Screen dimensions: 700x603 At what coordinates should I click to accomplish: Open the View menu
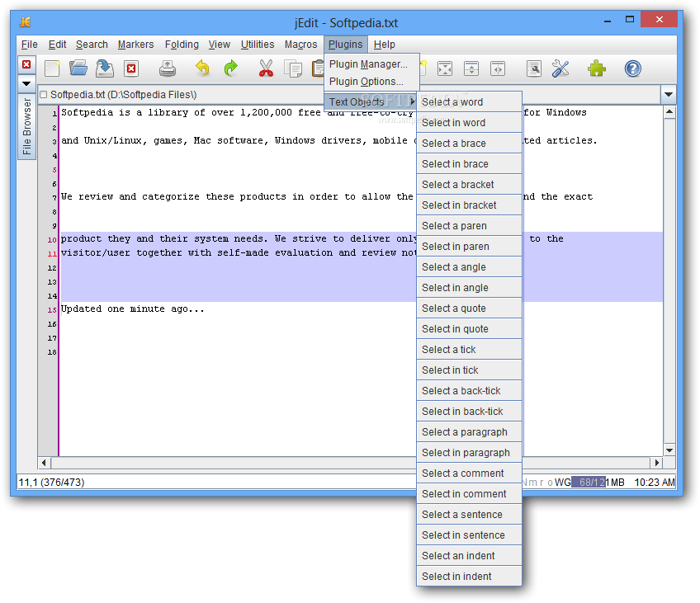tap(220, 45)
